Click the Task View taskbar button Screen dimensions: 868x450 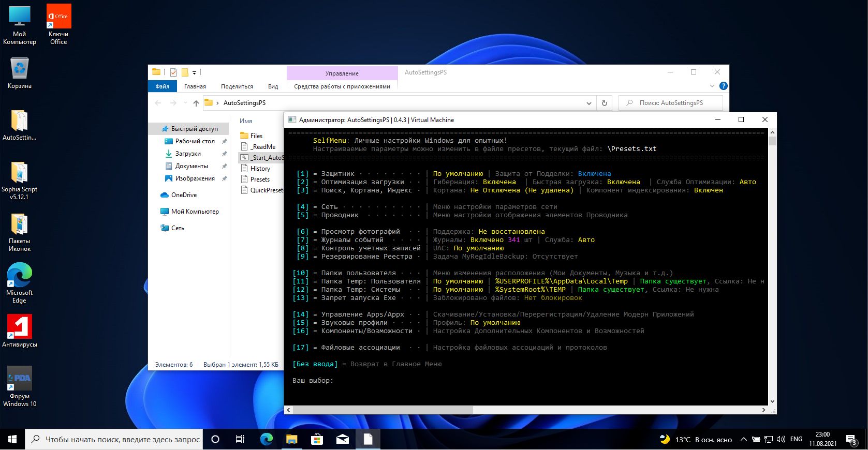[240, 439]
